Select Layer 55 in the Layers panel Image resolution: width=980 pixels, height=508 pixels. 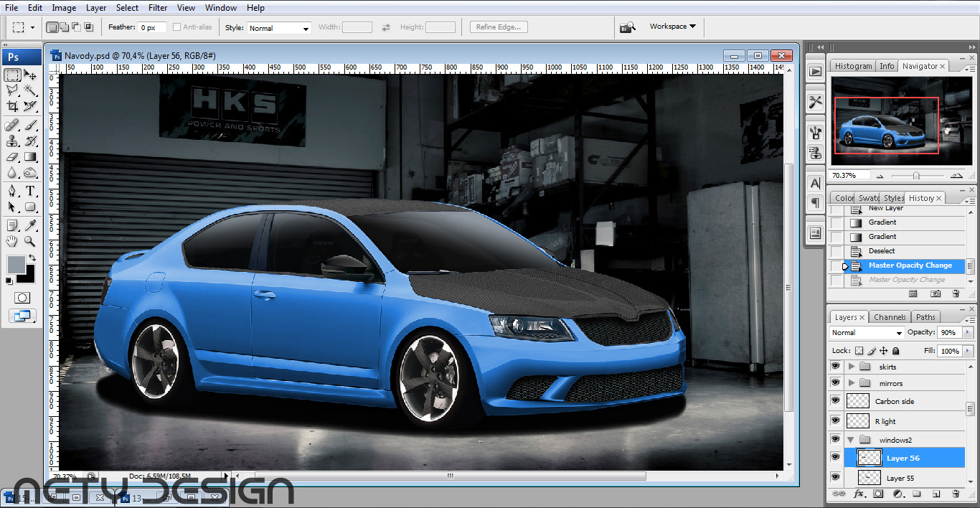pos(904,478)
